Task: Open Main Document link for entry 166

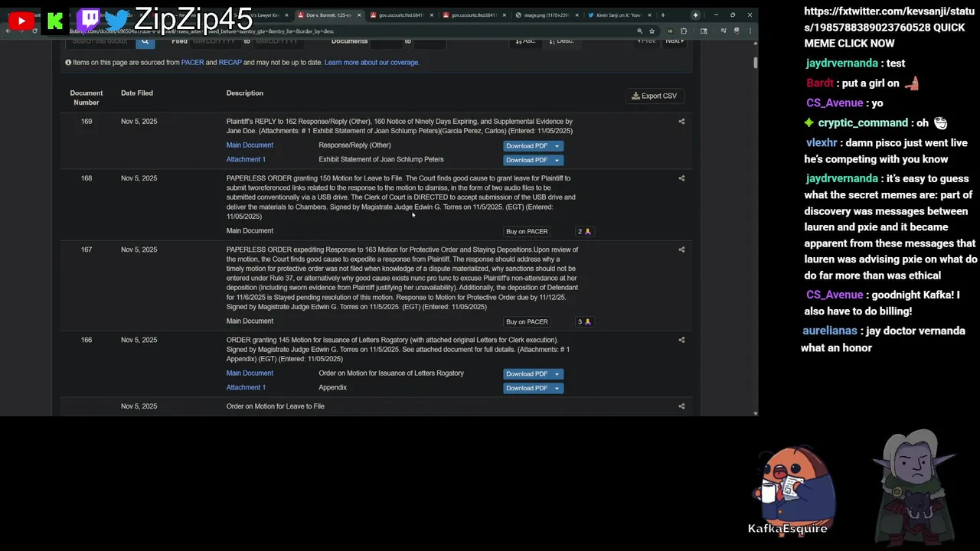Action: (x=250, y=373)
